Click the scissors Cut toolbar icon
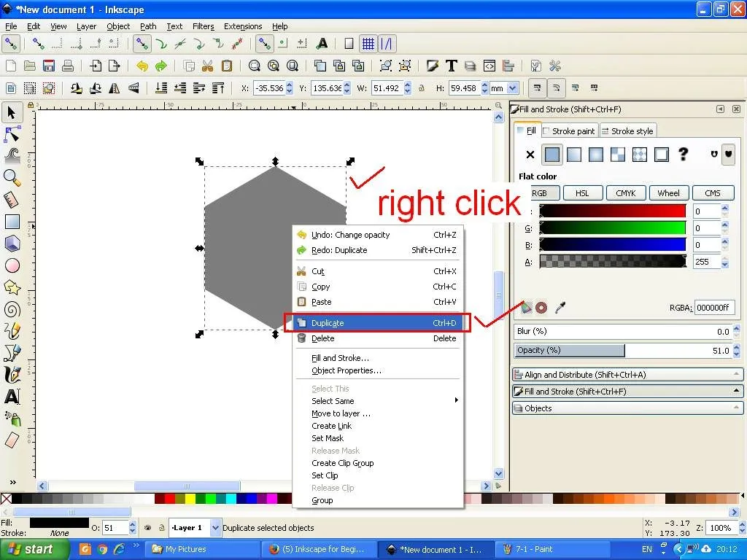This screenshot has width=747, height=560. coord(207,66)
